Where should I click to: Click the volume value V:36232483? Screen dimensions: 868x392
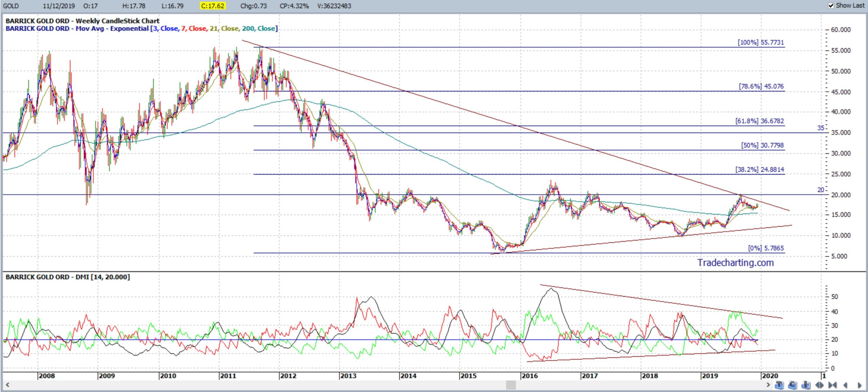(334, 6)
